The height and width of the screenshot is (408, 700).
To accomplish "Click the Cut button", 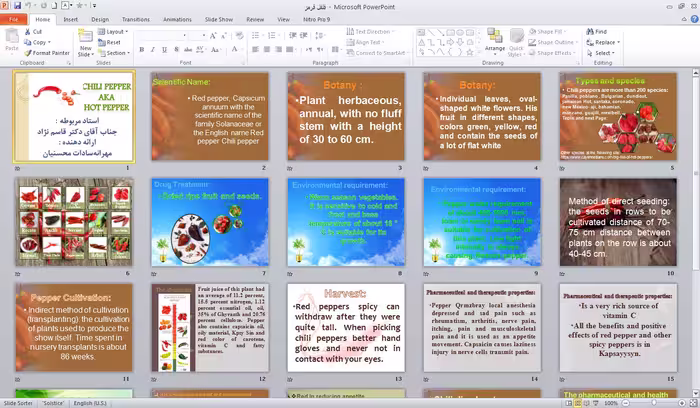I will (x=33, y=32).
